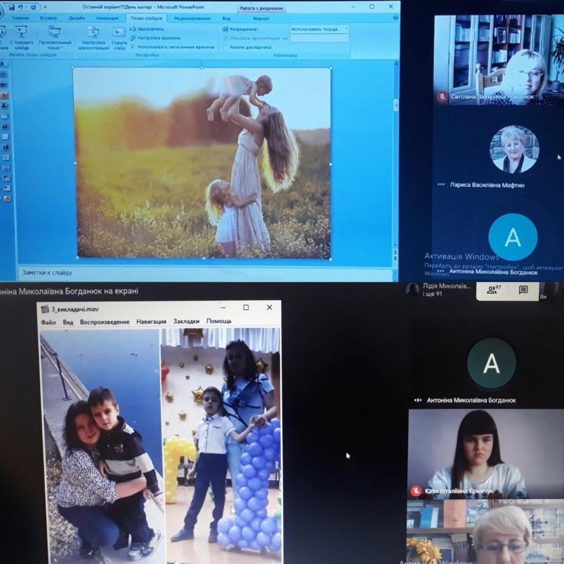The height and width of the screenshot is (564, 564).
Task: Toggle the use recorded timings checkbox
Action: 133,47
